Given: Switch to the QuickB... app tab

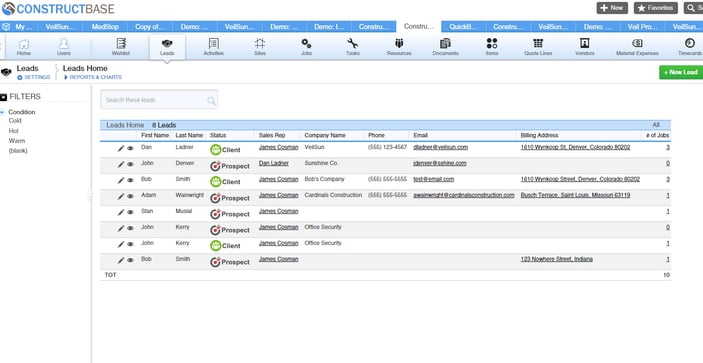Looking at the screenshot, I should coord(464,27).
